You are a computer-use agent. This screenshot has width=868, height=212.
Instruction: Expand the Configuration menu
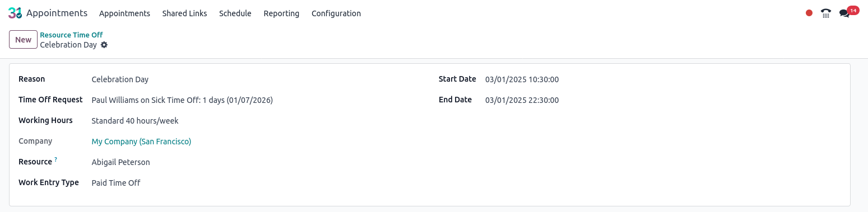(x=336, y=13)
